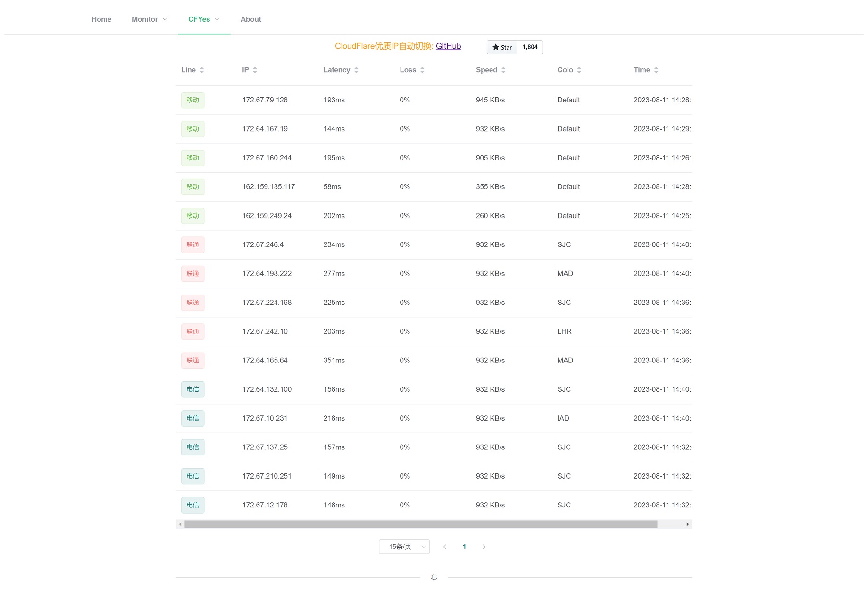Open the GitHub project link
Image resolution: width=868 pixels, height=590 pixels.
pyautogui.click(x=448, y=46)
